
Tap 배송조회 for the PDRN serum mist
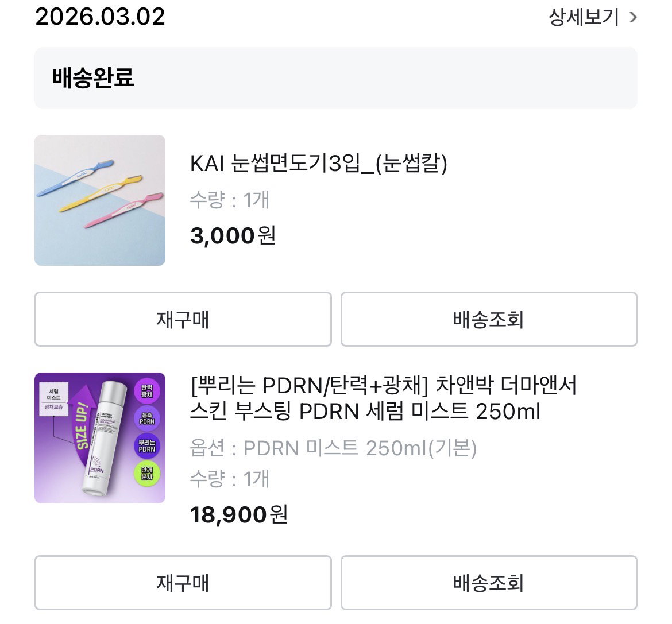tap(489, 583)
